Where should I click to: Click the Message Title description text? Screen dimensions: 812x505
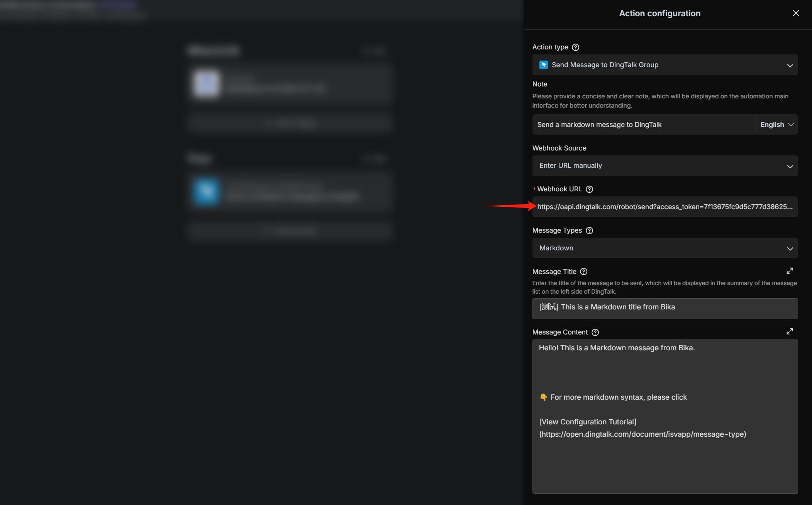click(x=665, y=287)
